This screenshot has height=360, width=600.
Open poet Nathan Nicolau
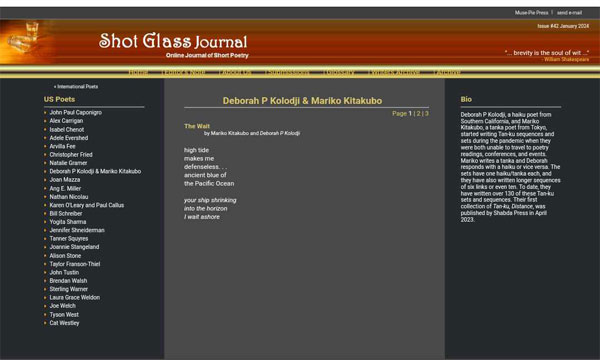coord(69,197)
